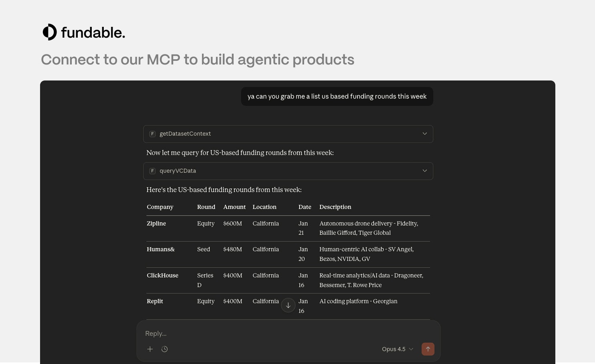This screenshot has height=364, width=595.
Task: Select the Zipline company row
Action: point(156,223)
